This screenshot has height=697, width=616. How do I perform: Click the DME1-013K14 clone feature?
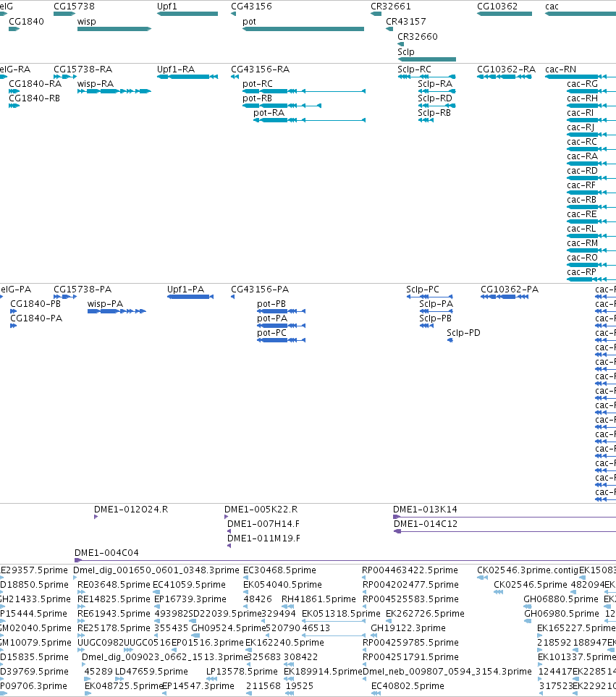(x=505, y=517)
